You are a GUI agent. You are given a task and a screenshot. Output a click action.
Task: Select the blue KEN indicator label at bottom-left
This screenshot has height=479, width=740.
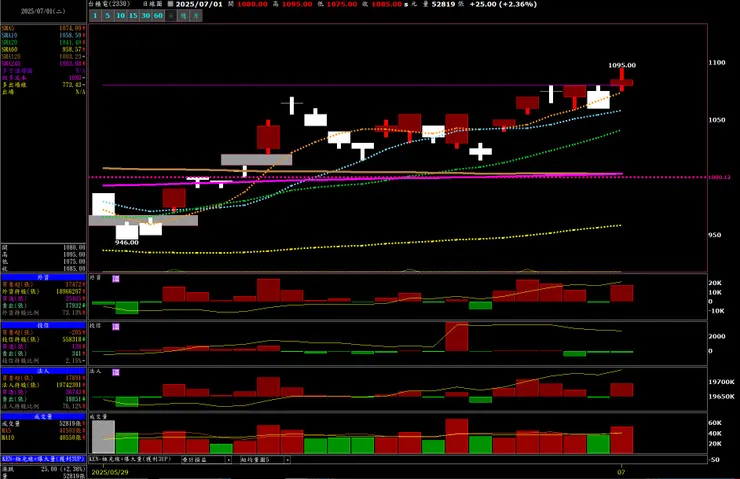tap(43, 459)
